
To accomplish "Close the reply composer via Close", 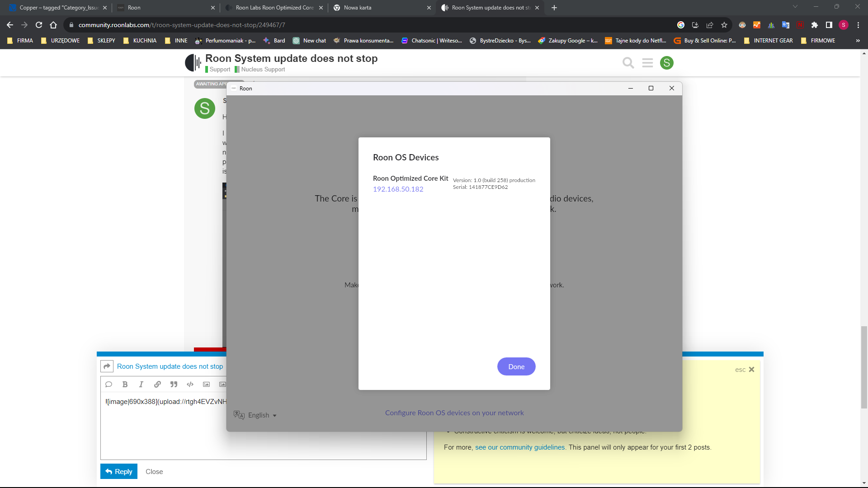I will (154, 471).
